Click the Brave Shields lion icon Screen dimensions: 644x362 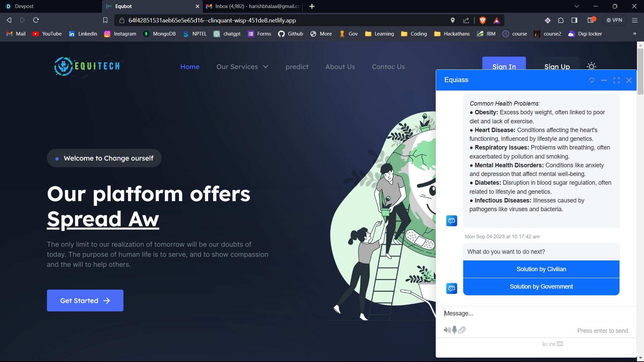pos(483,20)
